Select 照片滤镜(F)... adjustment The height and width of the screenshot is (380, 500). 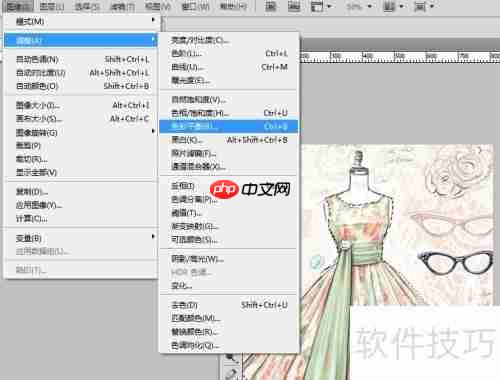(x=229, y=153)
